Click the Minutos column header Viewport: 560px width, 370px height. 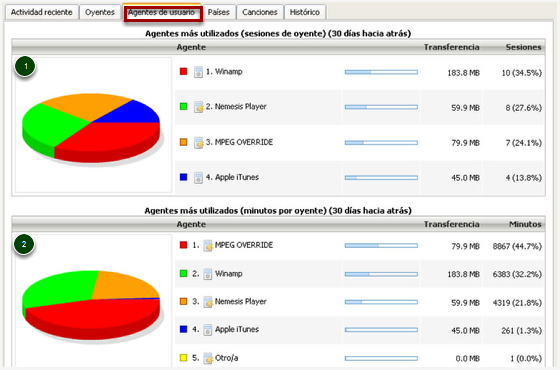tap(525, 224)
